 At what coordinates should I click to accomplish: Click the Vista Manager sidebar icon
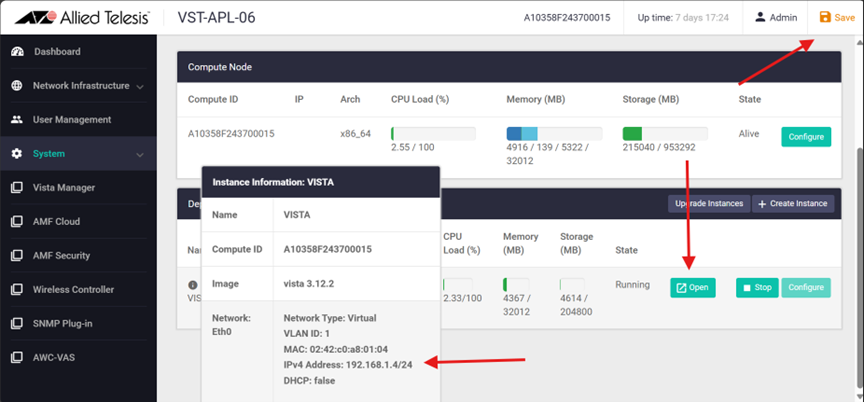point(17,188)
